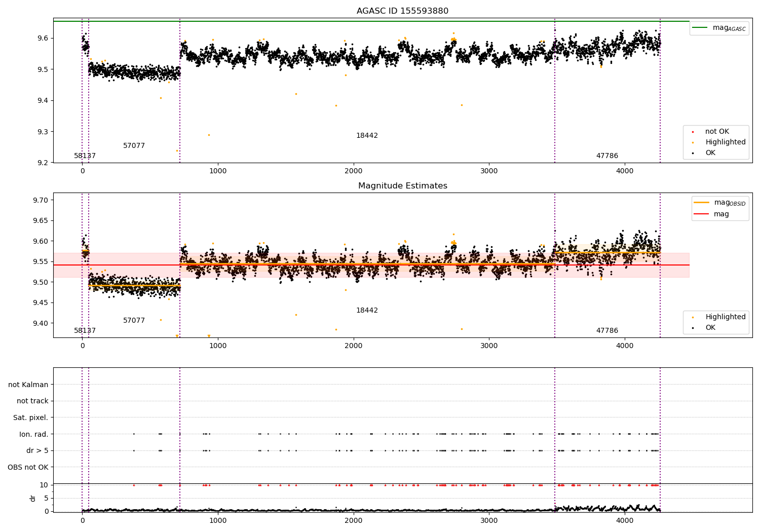760x532 pixels.
Task: Click the title "AGASC ID 155593880"
Action: [402, 11]
